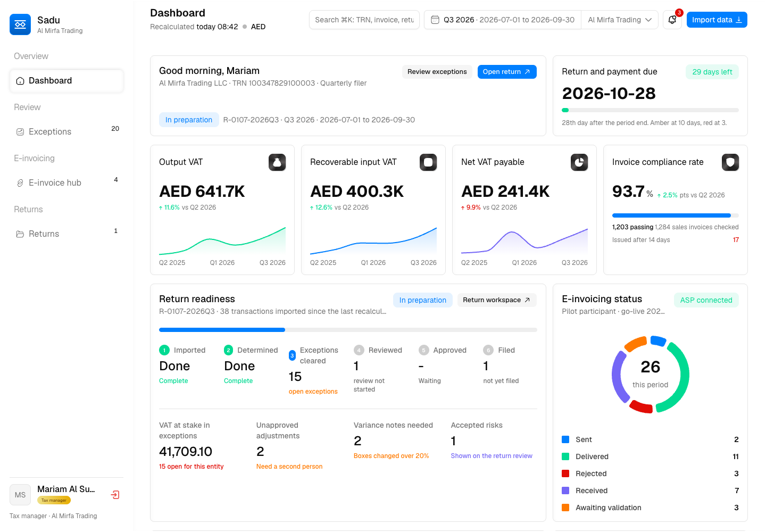
Task: Click the '29 days left' badge
Action: pos(712,72)
